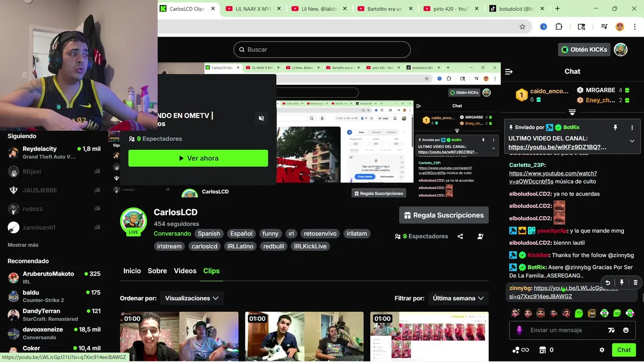The height and width of the screenshot is (362, 644).
Task: Open davooxeneize recommended channel
Action: [x=54, y=333]
